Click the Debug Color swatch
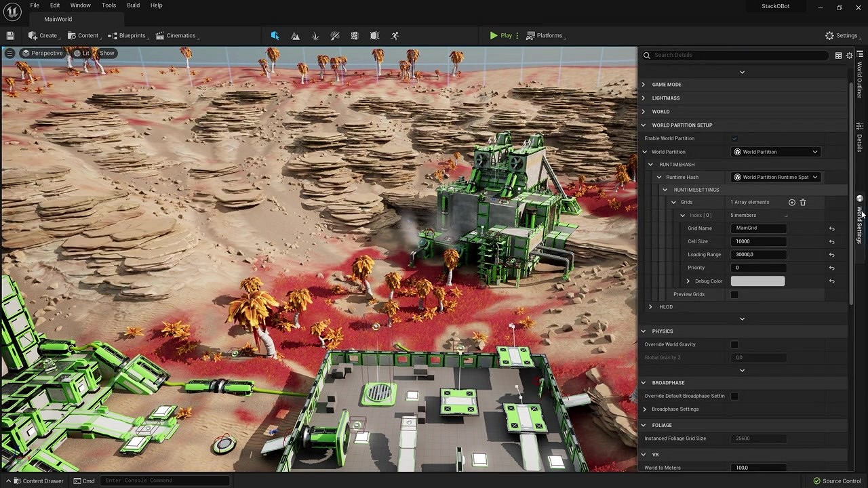This screenshot has width=868, height=488. pyautogui.click(x=757, y=281)
